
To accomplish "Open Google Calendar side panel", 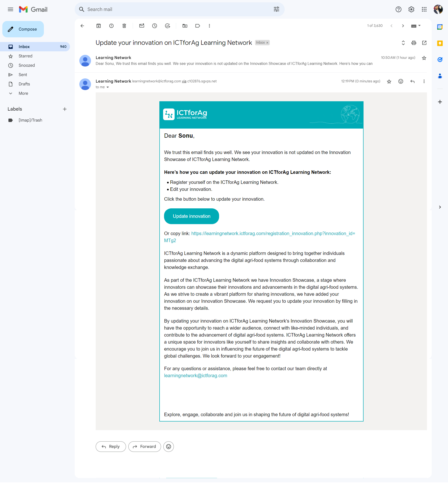I will (x=440, y=27).
